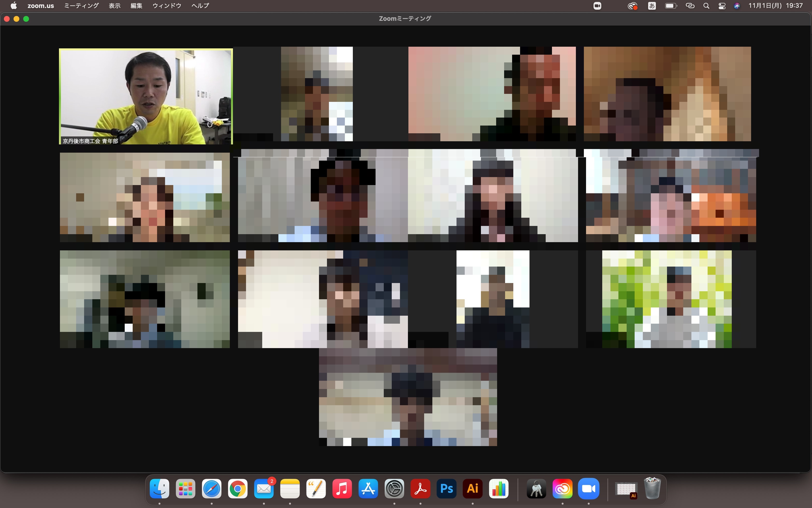This screenshot has width=812, height=508.
Task: Open Numbers app in the Dock
Action: pyautogui.click(x=499, y=488)
